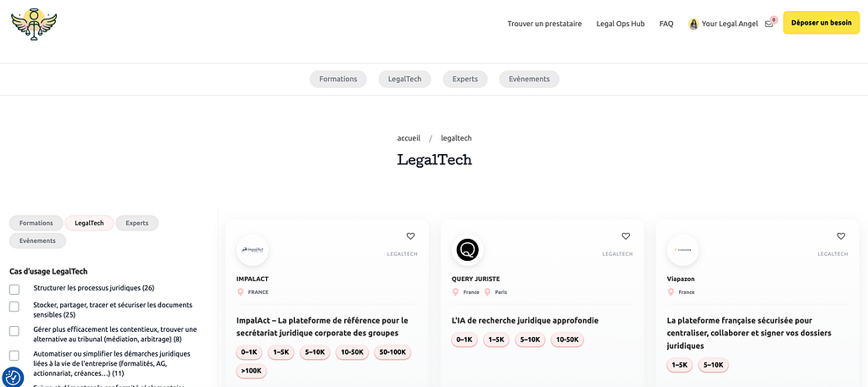Favorite Viapazon with the heart icon
868x387 pixels.
click(x=841, y=236)
